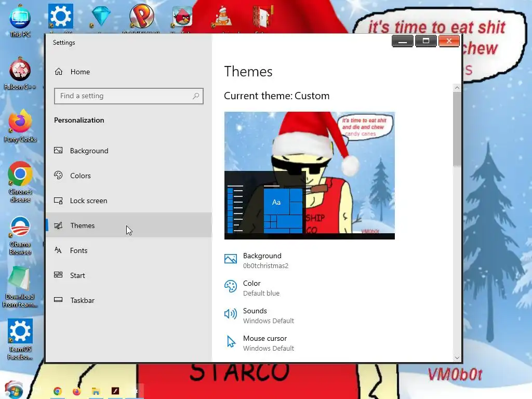The image size is (532, 399).
Task: Click the scrollbar down arrow
Action: [x=457, y=357]
